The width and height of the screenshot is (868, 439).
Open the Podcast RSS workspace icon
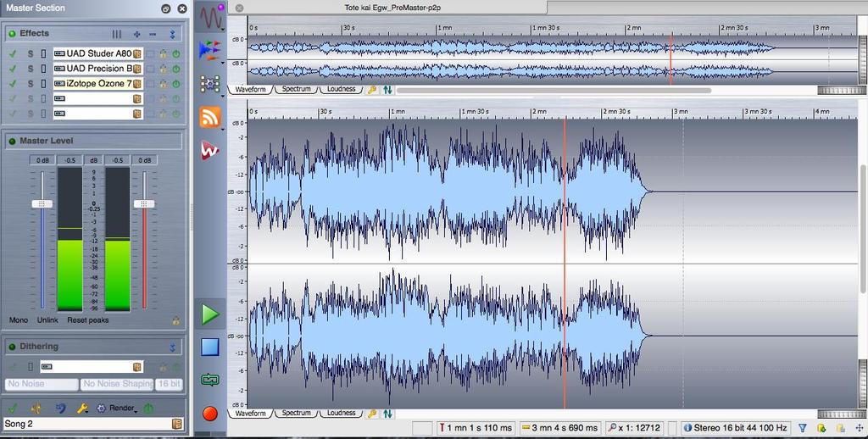coord(210,117)
